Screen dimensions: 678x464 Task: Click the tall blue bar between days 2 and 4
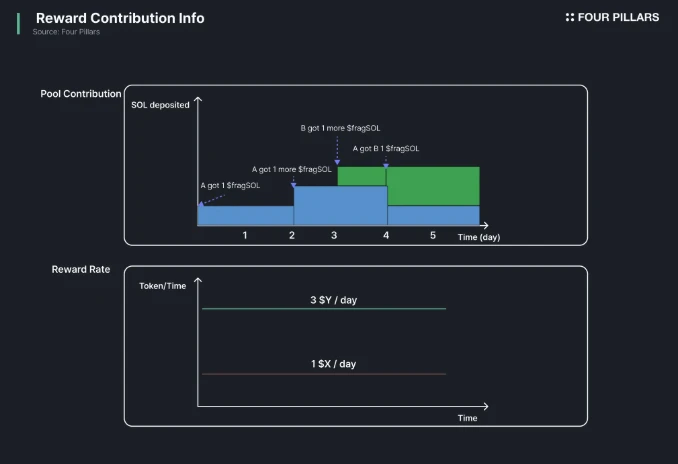(x=340, y=206)
